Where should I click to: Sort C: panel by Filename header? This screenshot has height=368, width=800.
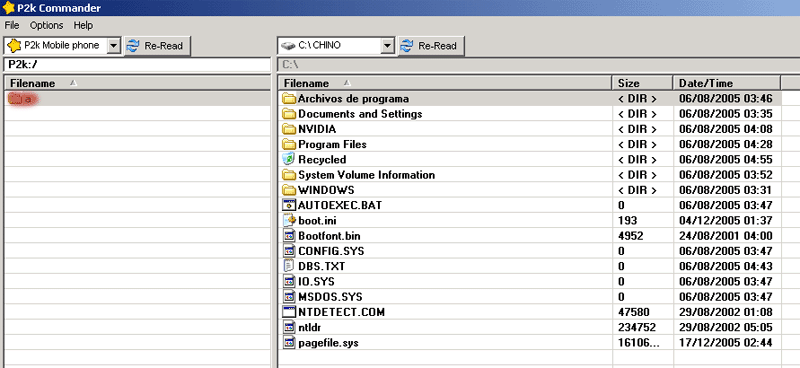click(444, 83)
